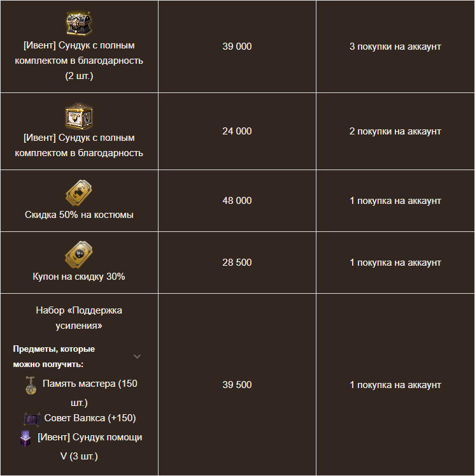Click '3 покупки на аккаунт' limit text

click(395, 47)
